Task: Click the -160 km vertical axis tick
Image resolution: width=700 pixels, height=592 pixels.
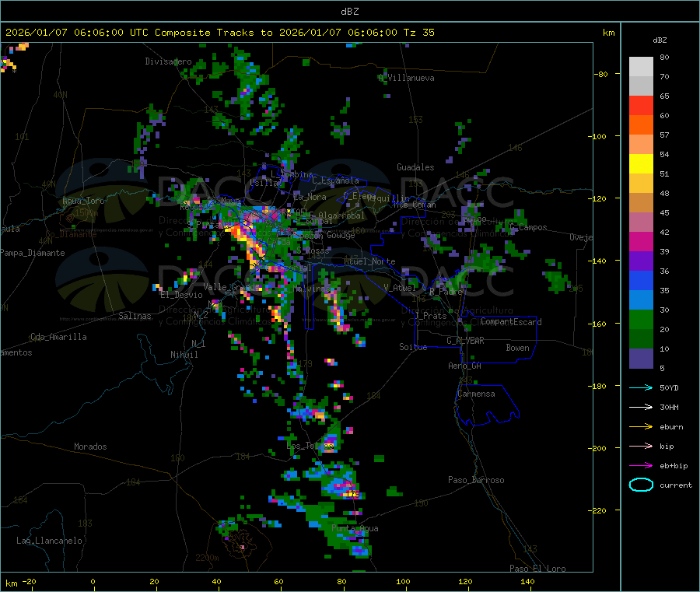Action: pos(597,324)
